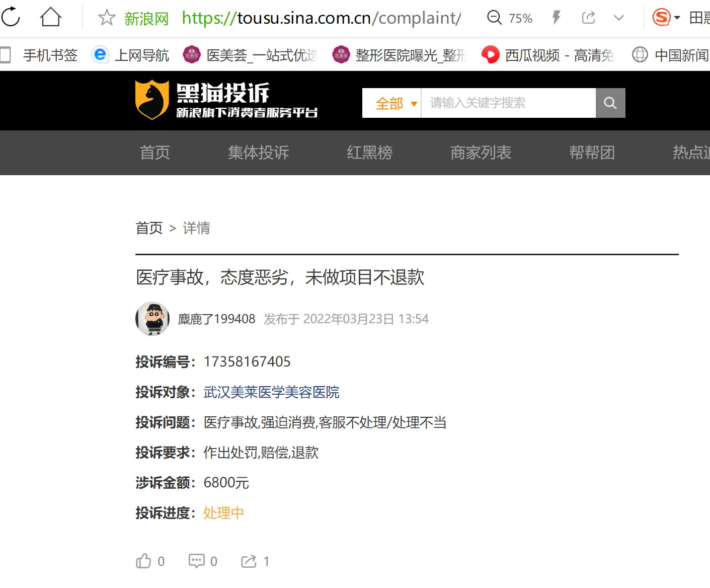The height and width of the screenshot is (588, 710).
Task: Click the address bar URL field
Action: [x=321, y=18]
